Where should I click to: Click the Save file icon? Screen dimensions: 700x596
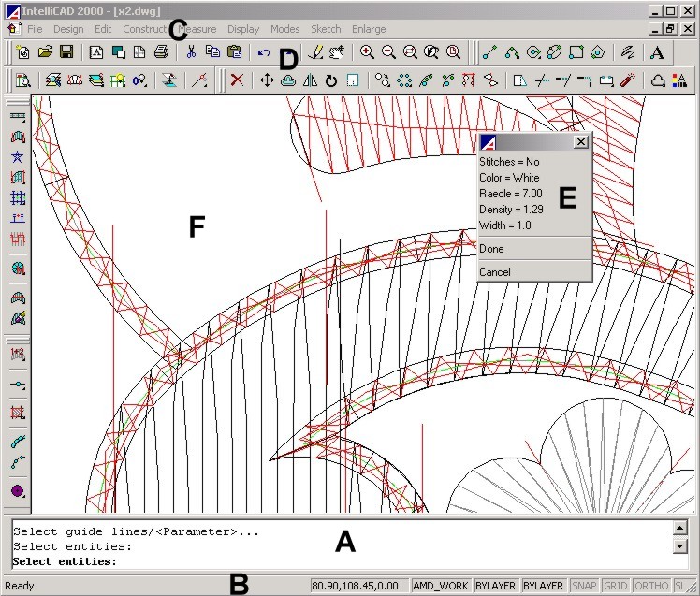(x=67, y=53)
